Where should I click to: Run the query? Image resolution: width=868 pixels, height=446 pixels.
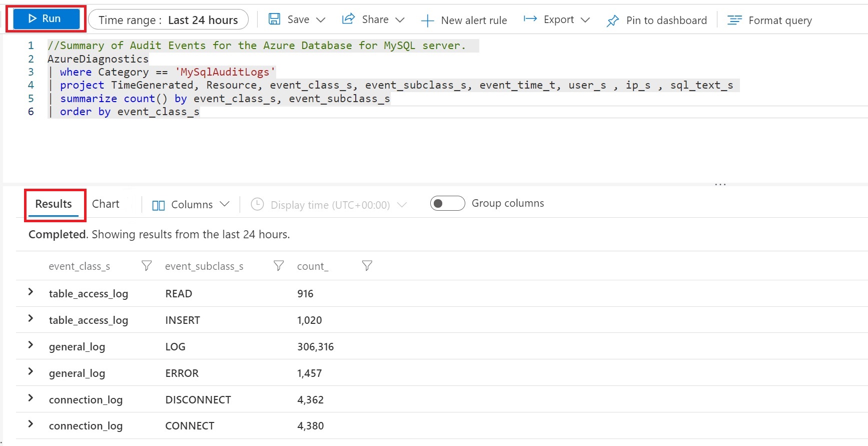pyautogui.click(x=45, y=19)
